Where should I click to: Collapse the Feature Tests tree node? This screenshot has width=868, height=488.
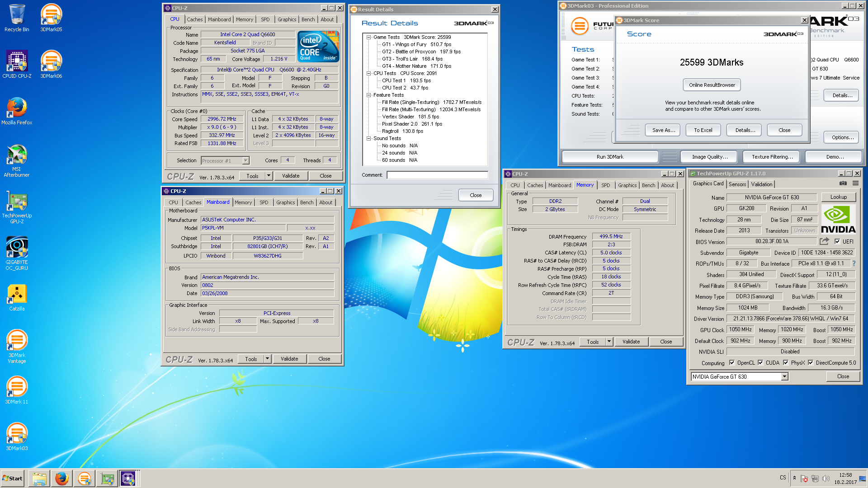pos(369,95)
